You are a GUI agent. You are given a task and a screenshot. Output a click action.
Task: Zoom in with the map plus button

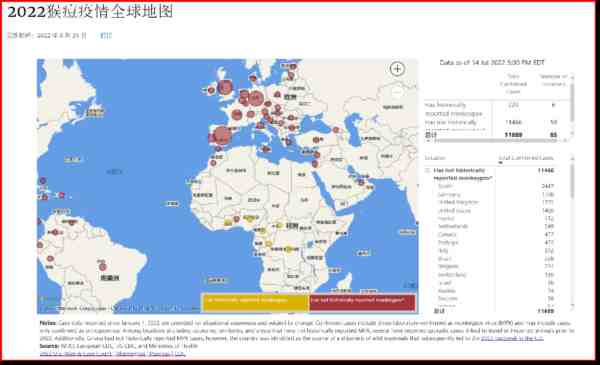pos(397,69)
